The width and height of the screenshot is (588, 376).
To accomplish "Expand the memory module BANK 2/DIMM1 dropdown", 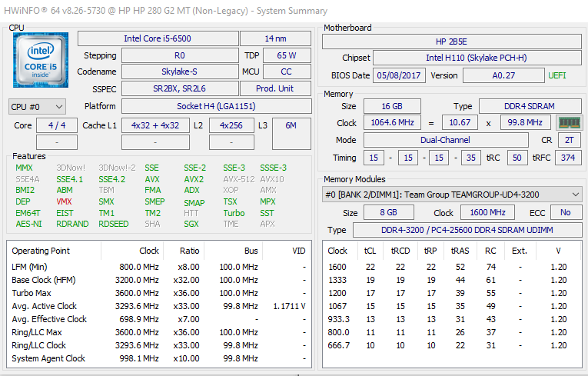I will 452,195.
